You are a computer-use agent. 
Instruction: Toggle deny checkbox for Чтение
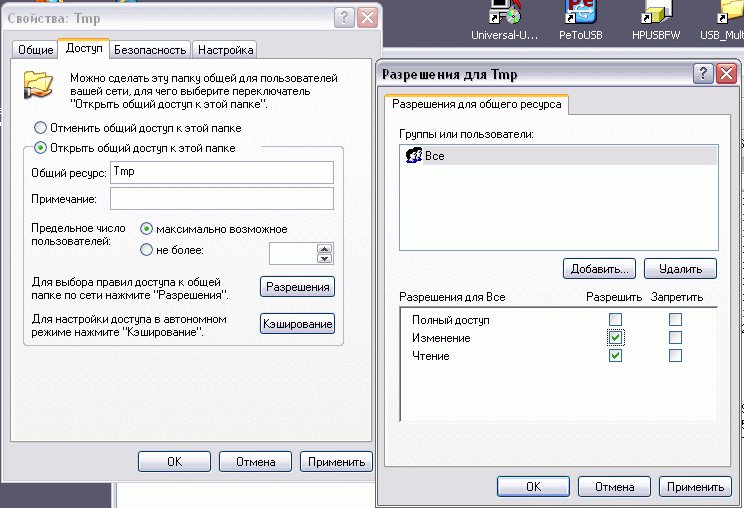click(x=675, y=356)
